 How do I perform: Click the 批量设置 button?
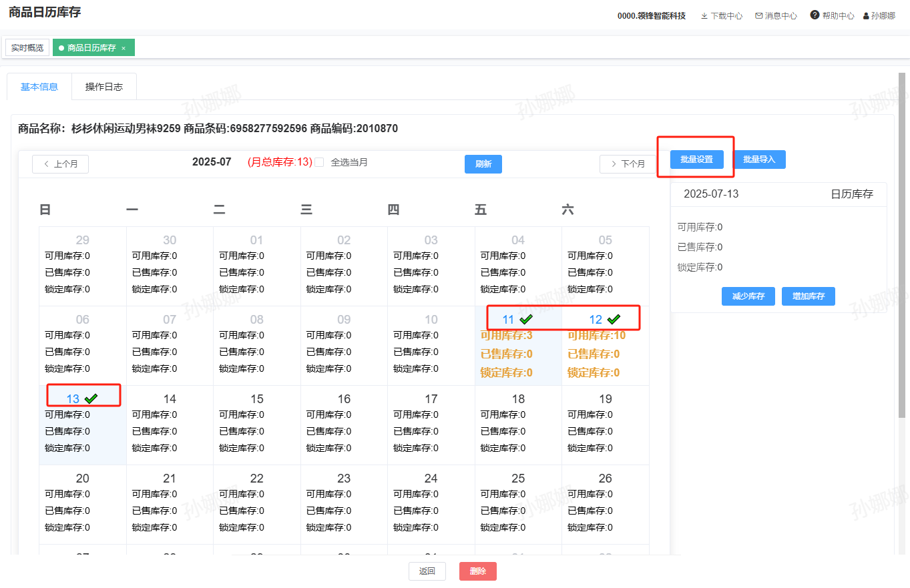[696, 160]
